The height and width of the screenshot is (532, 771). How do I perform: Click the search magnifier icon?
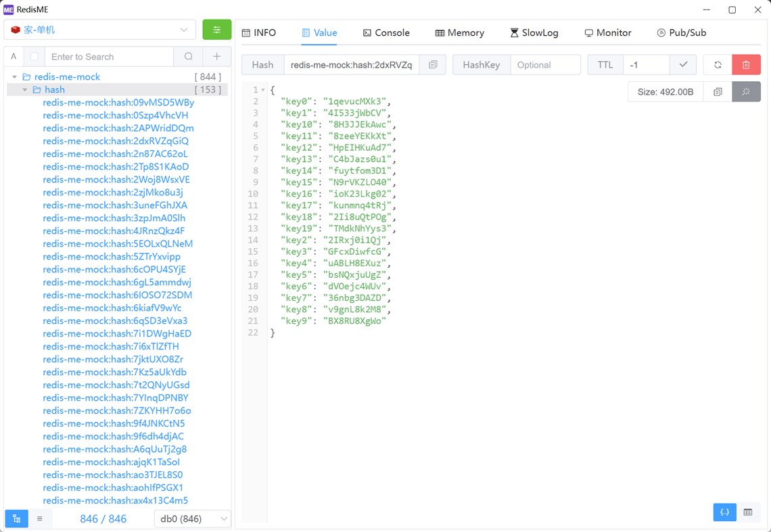point(188,57)
